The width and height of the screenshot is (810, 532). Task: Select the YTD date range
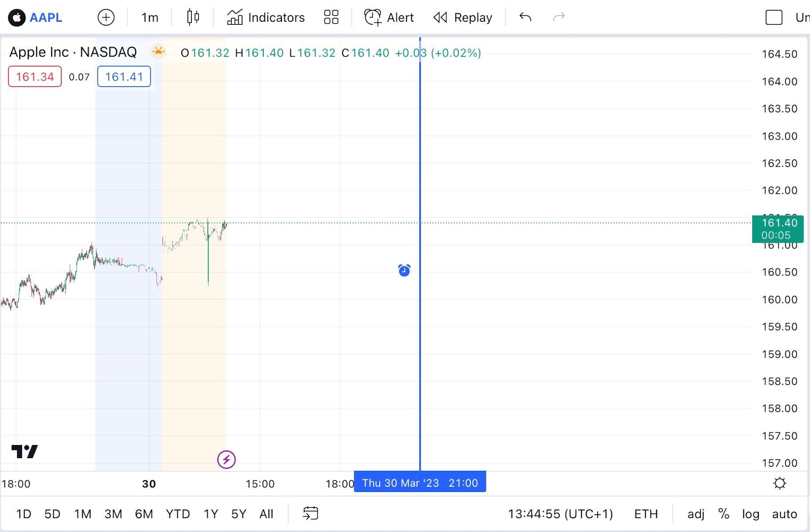click(178, 514)
